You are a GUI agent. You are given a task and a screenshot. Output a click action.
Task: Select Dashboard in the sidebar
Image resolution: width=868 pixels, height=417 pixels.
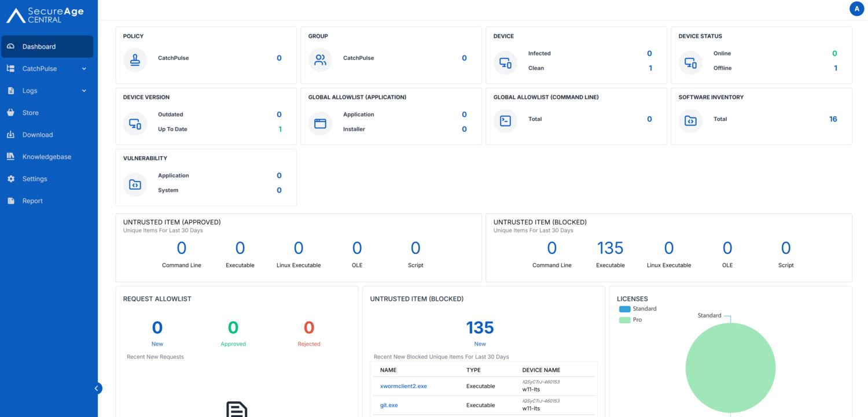coord(39,46)
